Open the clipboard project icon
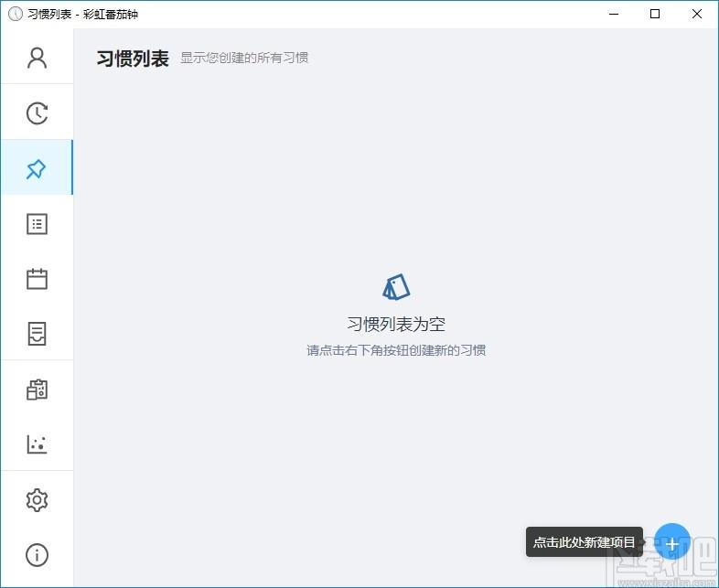This screenshot has height=588, width=719. click(37, 390)
